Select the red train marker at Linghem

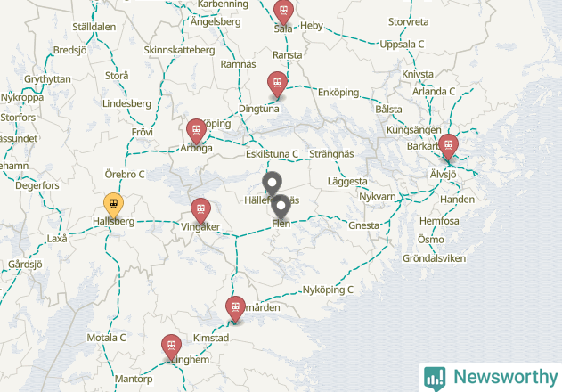pyautogui.click(x=171, y=347)
